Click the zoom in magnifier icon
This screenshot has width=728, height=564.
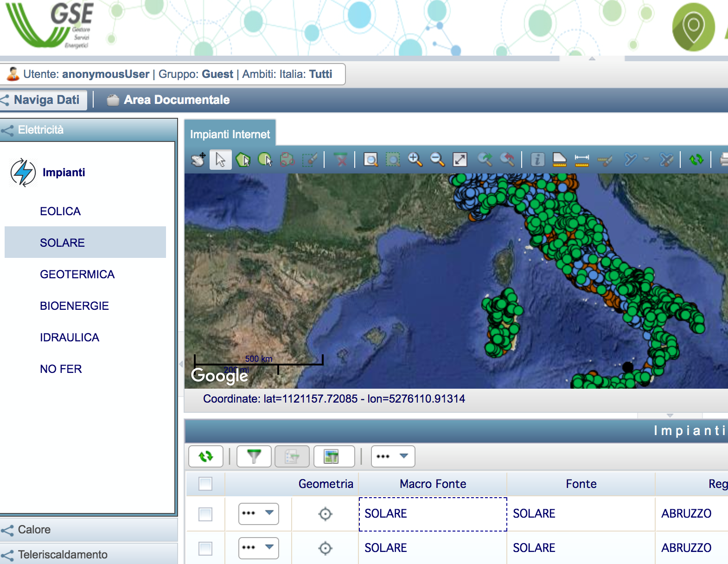(x=415, y=160)
